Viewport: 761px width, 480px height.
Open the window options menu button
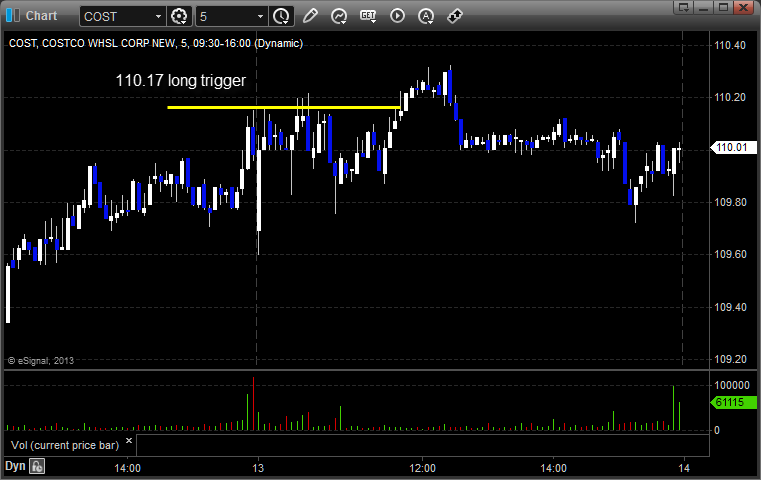coord(684,7)
